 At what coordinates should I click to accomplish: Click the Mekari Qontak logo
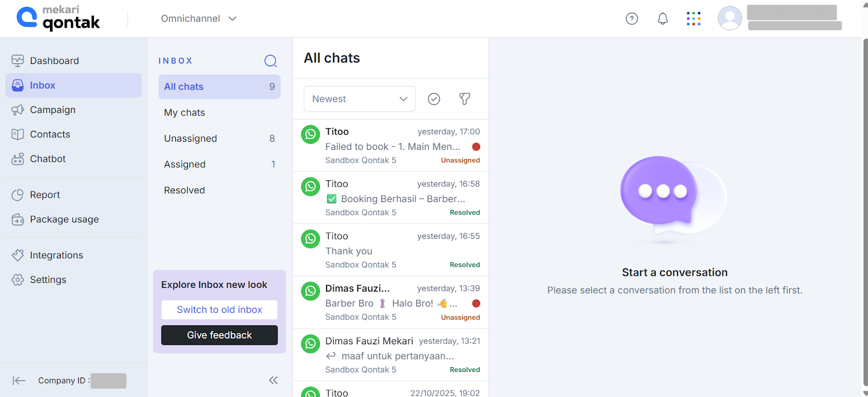59,18
